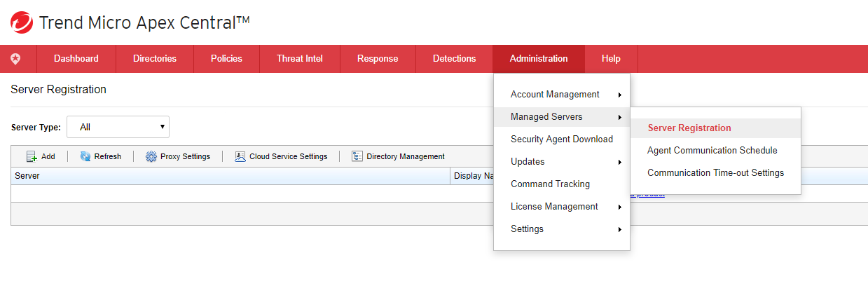Click the Directory Management icon
The image size is (868, 300).
point(357,156)
